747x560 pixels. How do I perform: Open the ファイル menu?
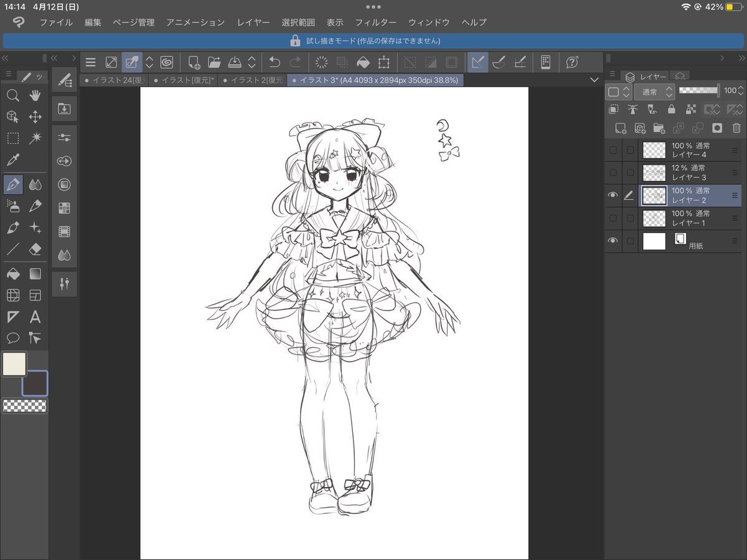click(56, 22)
